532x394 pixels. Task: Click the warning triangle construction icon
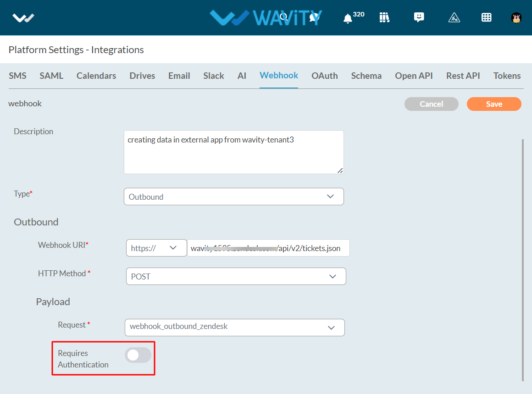point(454,17)
